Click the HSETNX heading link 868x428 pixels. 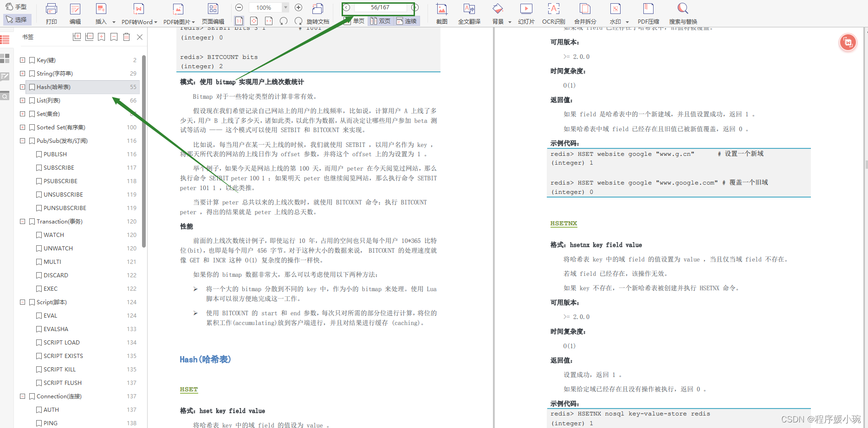(564, 224)
